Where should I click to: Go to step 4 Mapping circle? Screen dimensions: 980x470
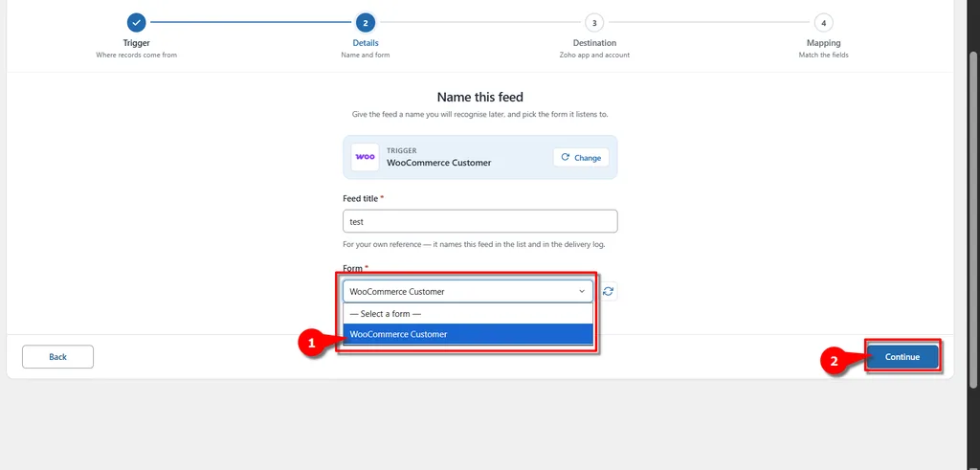[824, 23]
